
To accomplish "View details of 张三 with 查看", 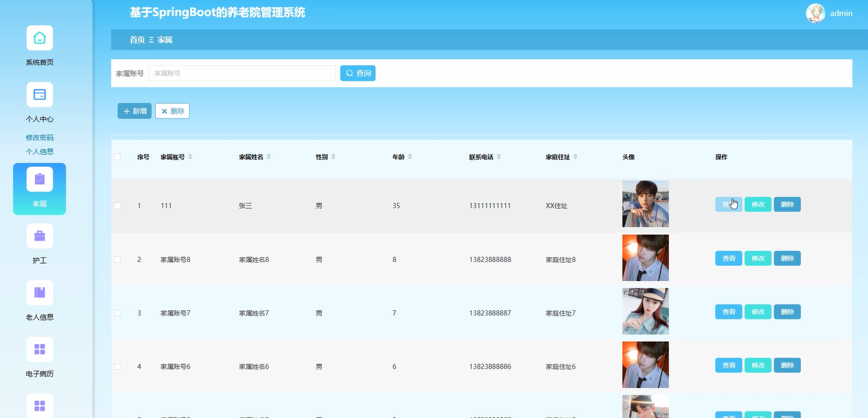I will (729, 205).
